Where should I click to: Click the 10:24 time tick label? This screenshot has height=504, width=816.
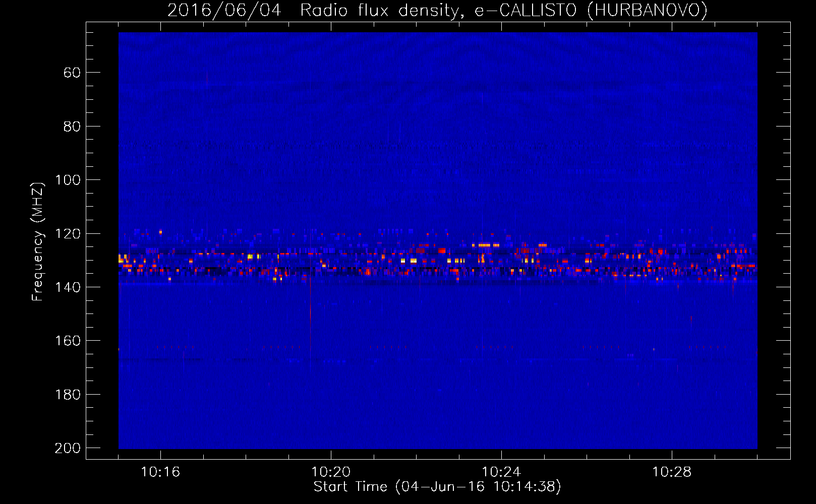click(501, 472)
